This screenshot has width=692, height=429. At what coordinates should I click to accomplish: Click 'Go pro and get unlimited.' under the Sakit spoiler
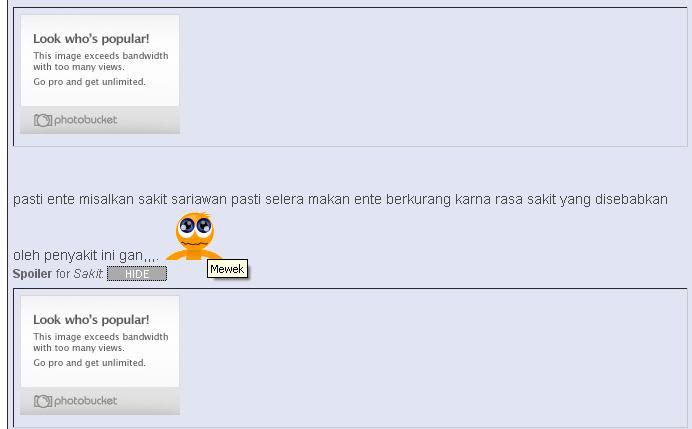(90, 363)
